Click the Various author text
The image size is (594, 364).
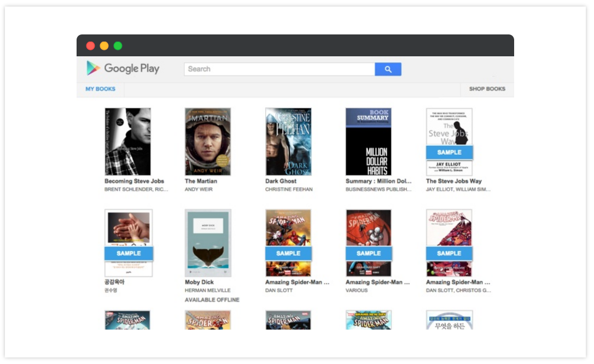coord(357,290)
